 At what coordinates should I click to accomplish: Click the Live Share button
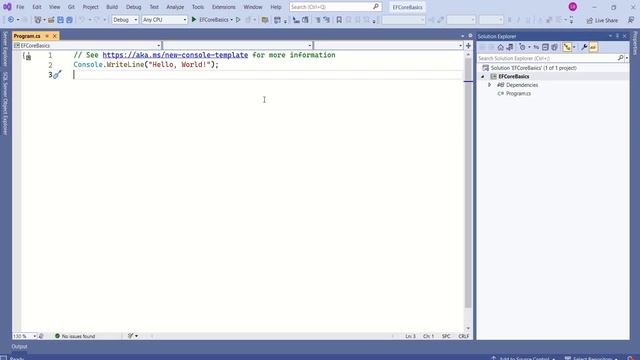(x=602, y=20)
